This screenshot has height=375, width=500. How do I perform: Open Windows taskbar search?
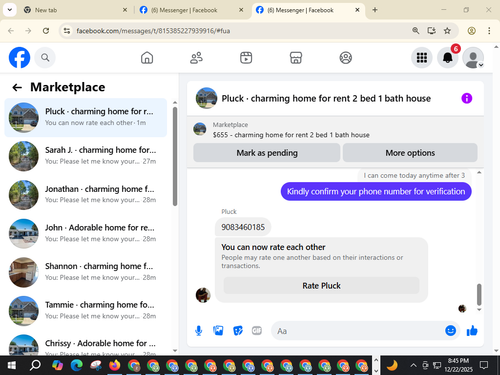click(x=35, y=366)
